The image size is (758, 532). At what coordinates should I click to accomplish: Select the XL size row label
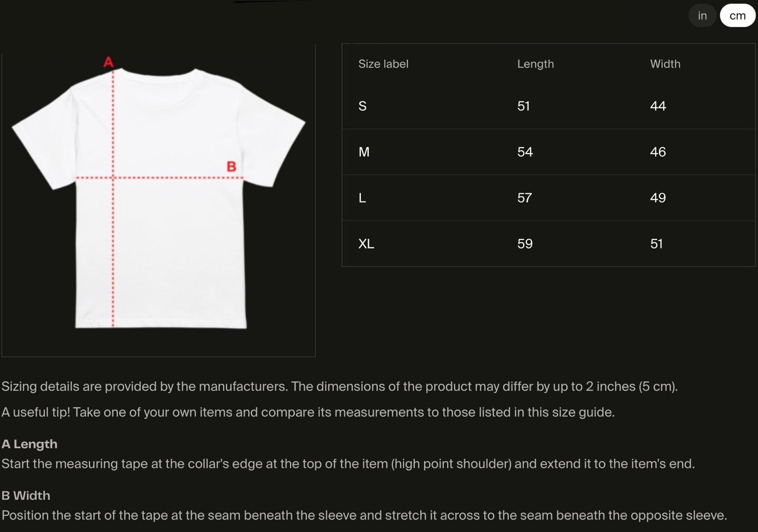[x=366, y=244]
